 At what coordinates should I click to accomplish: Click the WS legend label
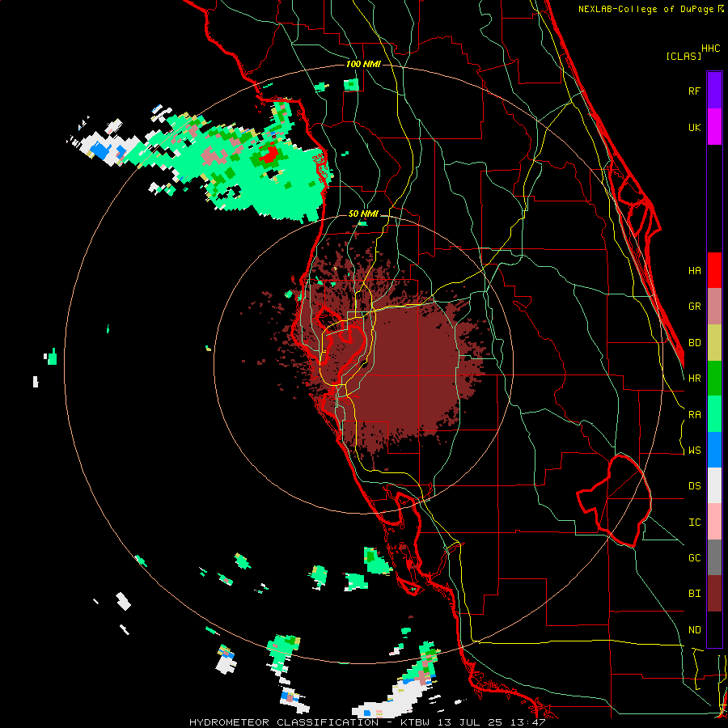coord(694,451)
